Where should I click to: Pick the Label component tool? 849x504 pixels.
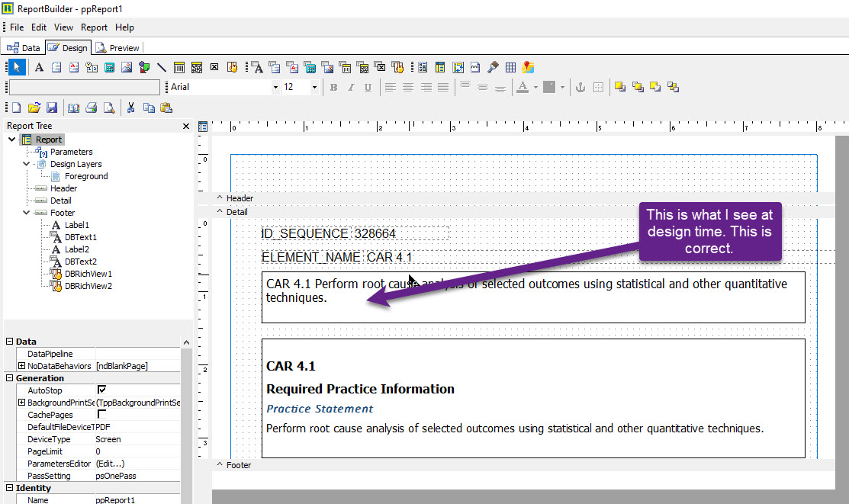tap(39, 67)
